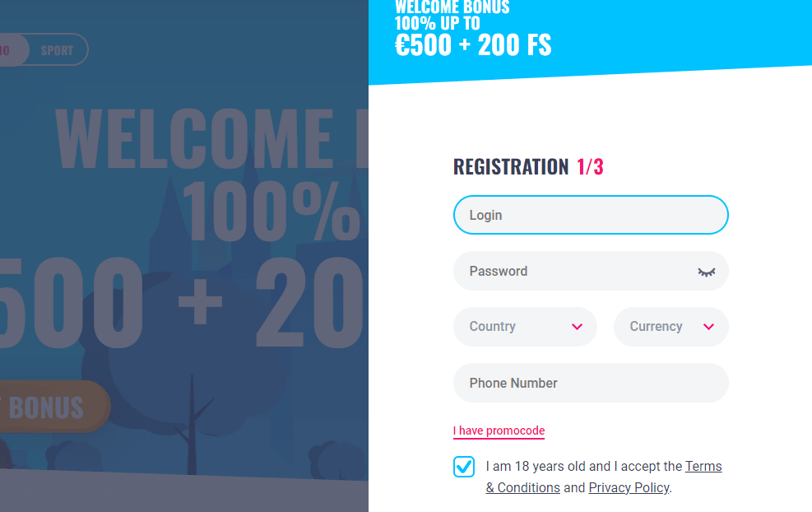The height and width of the screenshot is (512, 812).
Task: Click into the Phone Number field
Action: pos(591,383)
